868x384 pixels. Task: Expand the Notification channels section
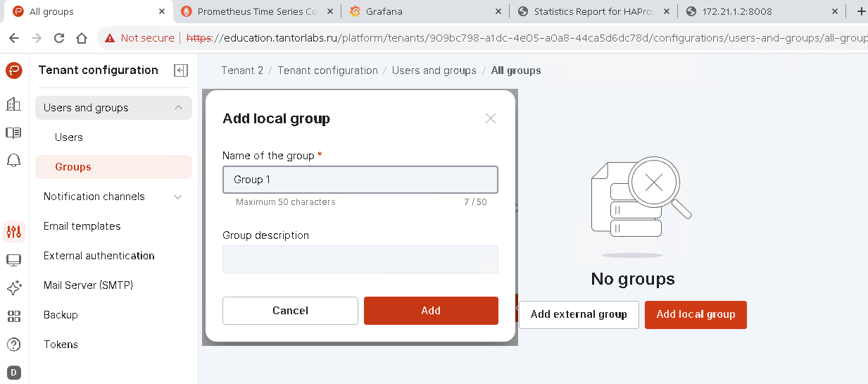click(178, 197)
